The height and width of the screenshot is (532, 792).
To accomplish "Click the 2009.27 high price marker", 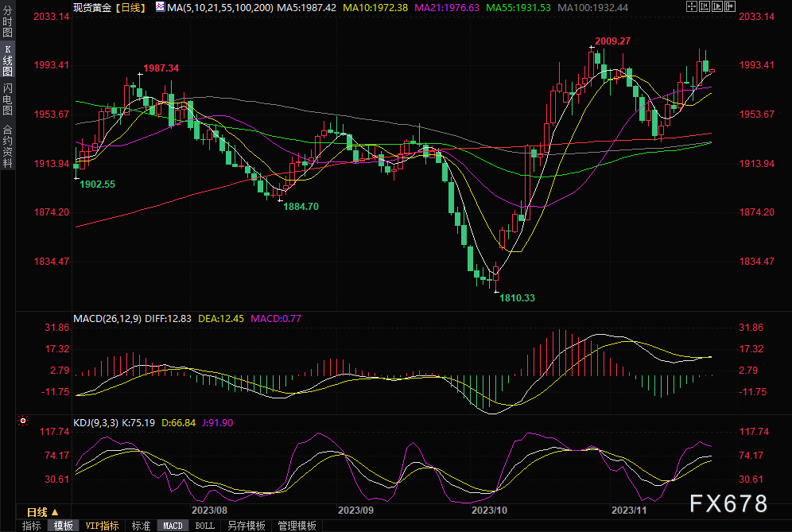I will click(x=612, y=41).
